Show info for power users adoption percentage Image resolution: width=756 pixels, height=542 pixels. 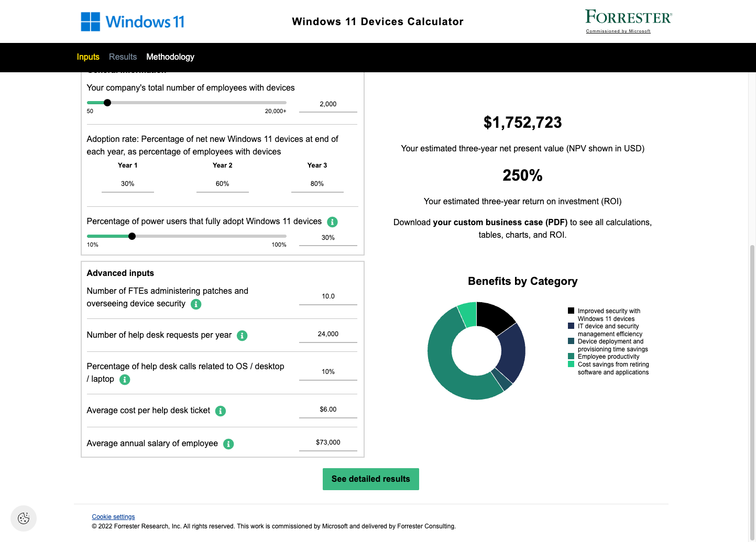(332, 222)
